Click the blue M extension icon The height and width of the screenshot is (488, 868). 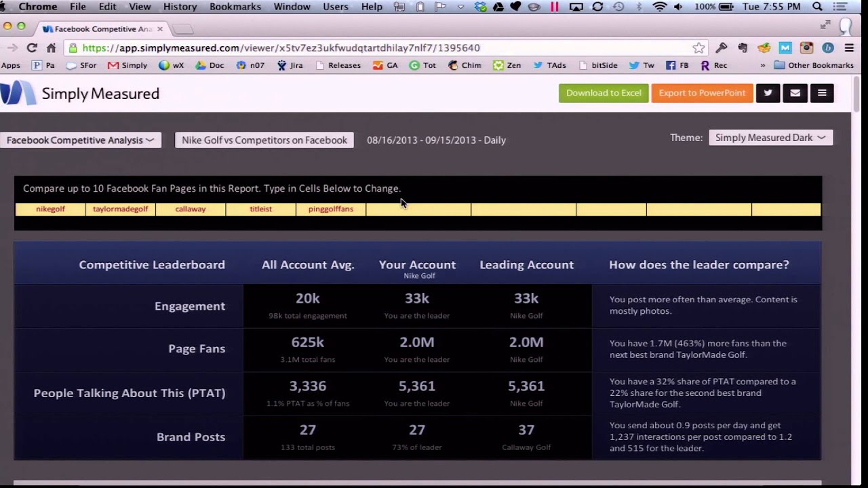coord(785,48)
